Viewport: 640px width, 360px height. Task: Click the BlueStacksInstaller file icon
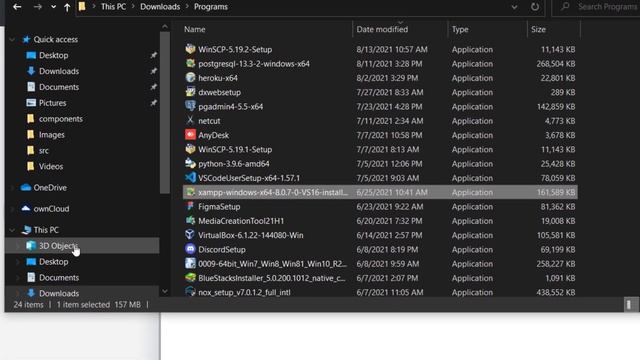pyautogui.click(x=190, y=278)
